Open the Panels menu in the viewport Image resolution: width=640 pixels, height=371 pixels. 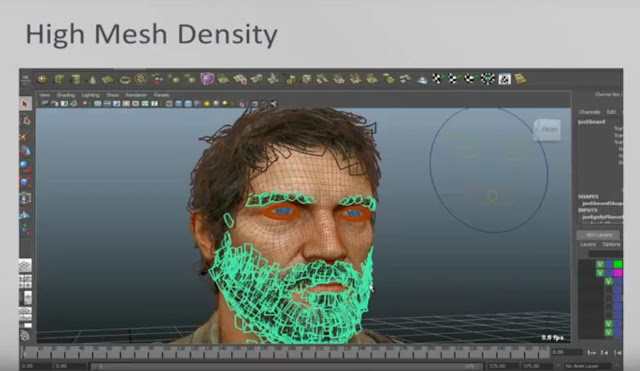tap(161, 95)
